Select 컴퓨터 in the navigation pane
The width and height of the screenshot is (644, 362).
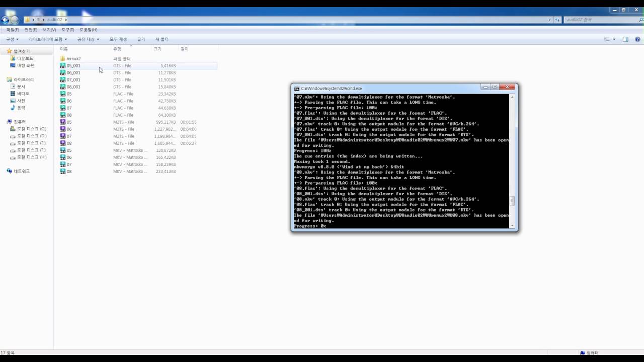coord(16,122)
